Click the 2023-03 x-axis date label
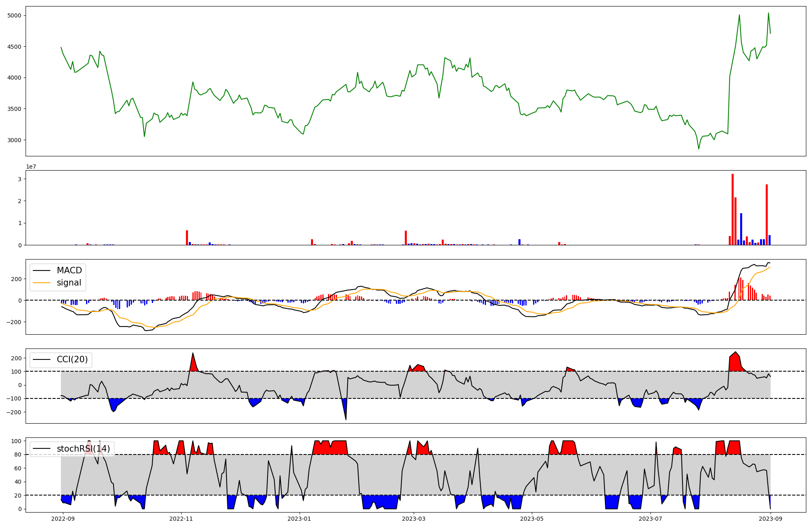 pos(414,519)
